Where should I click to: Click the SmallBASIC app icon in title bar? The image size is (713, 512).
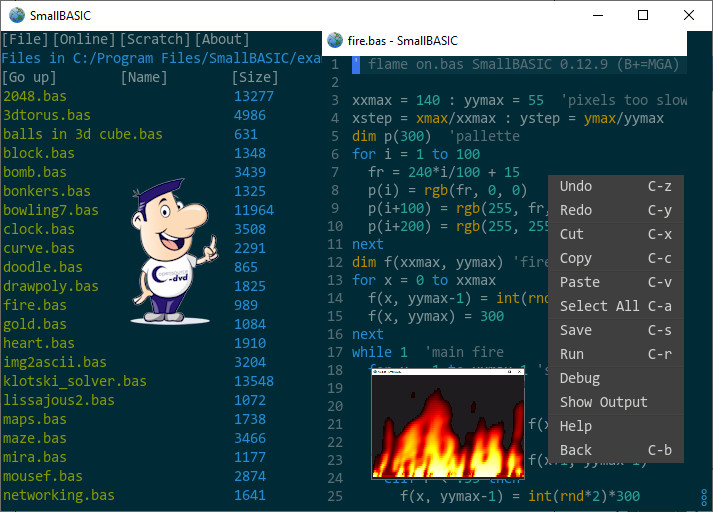[x=15, y=15]
